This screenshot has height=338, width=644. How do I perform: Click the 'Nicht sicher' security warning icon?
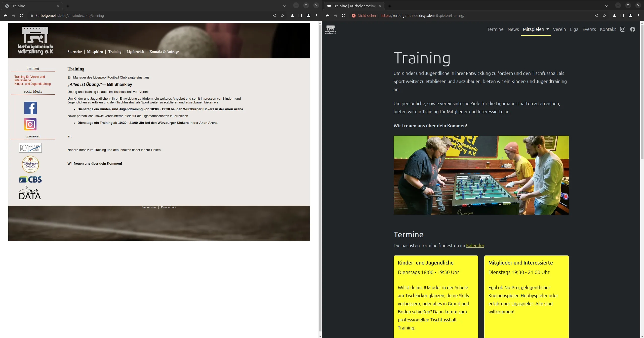coord(354,16)
